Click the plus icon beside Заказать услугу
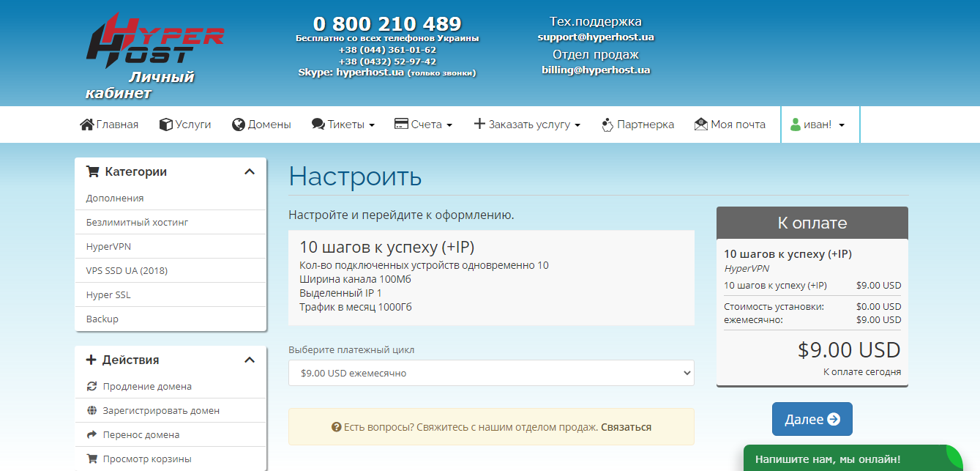This screenshot has width=980, height=471. click(x=479, y=125)
